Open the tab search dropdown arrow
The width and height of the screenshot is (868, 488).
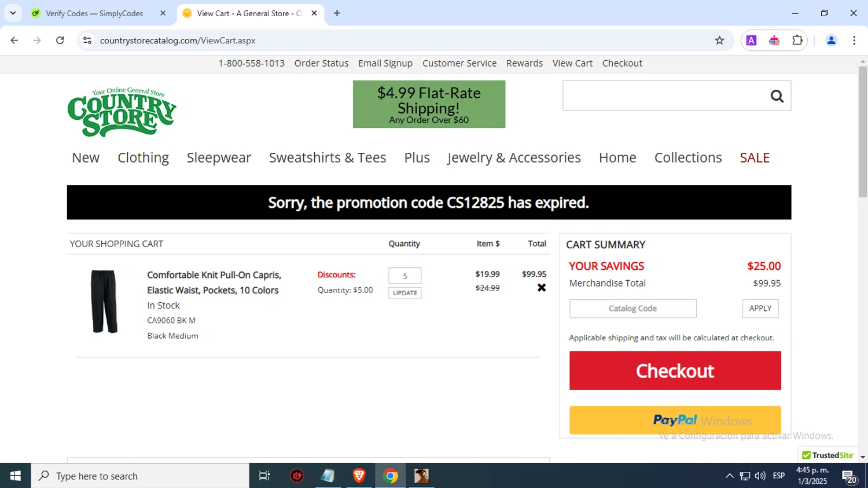coord(13,13)
